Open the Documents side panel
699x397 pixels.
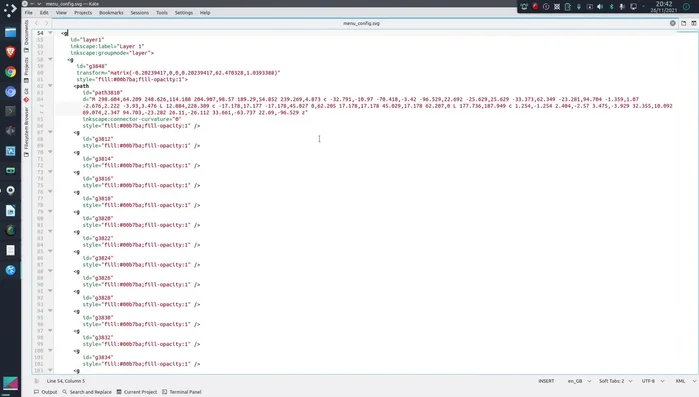26,35
